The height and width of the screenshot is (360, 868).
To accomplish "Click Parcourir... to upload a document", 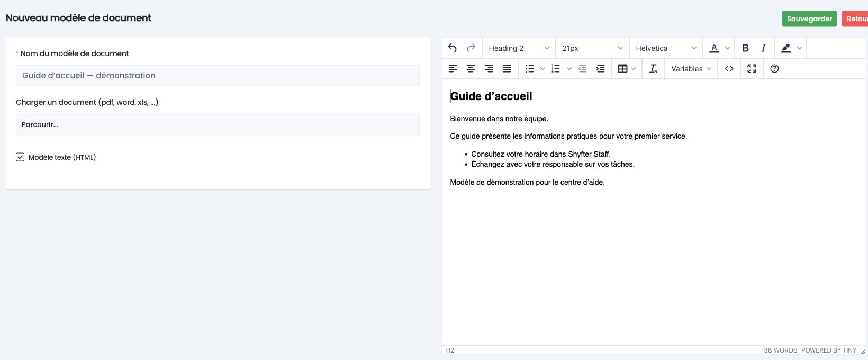I will coord(218,124).
